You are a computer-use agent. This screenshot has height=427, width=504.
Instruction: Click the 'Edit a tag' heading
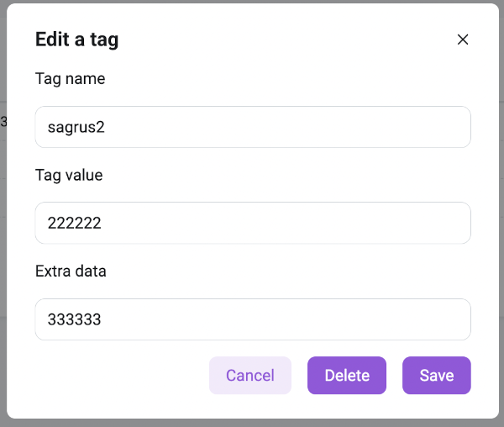pos(76,40)
